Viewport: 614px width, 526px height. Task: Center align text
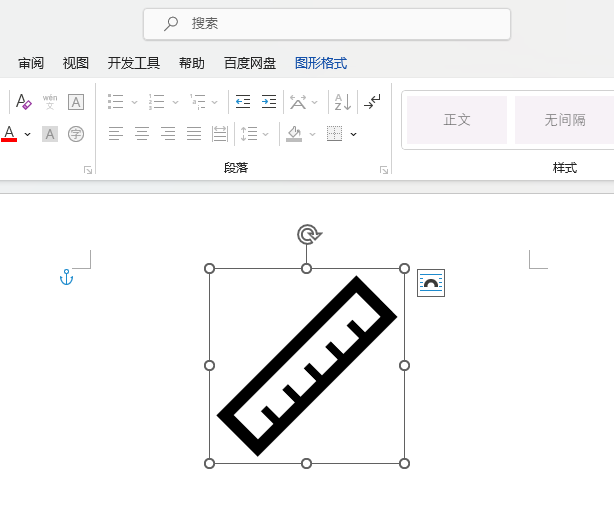(x=142, y=134)
